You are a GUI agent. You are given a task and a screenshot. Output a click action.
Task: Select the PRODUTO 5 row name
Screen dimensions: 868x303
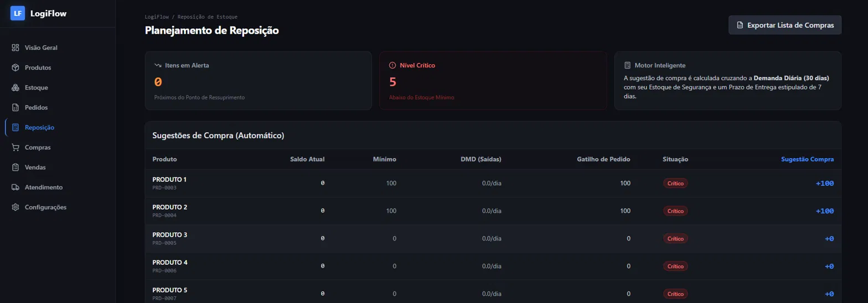tap(169, 290)
